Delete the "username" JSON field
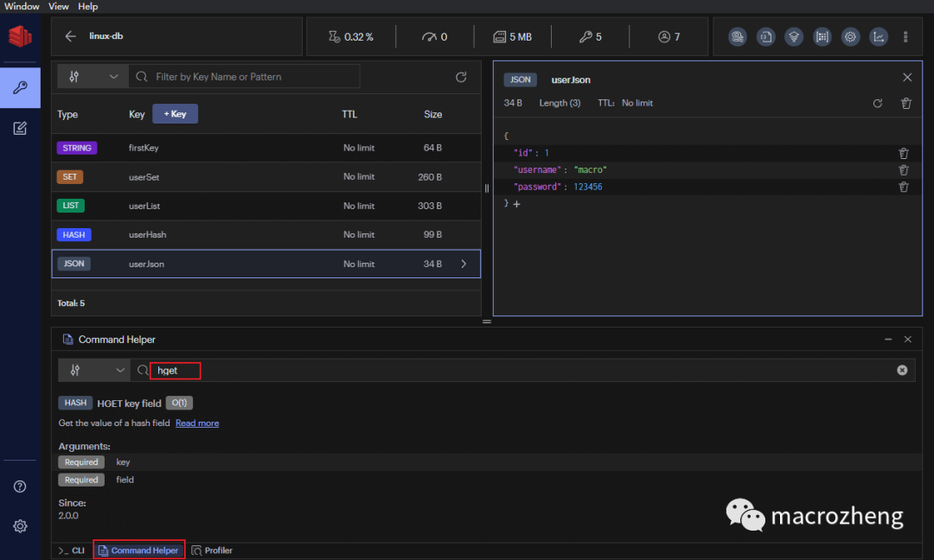The height and width of the screenshot is (560, 934). pos(904,170)
